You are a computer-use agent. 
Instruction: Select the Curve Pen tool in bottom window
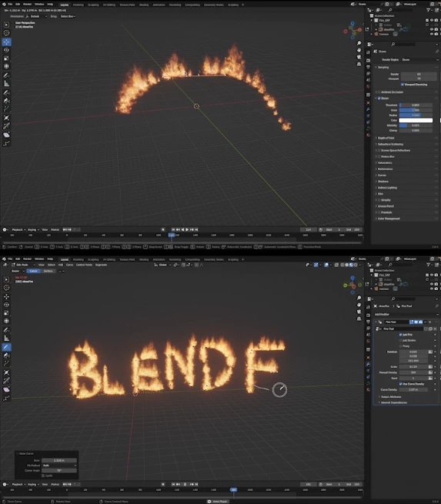click(x=6, y=355)
